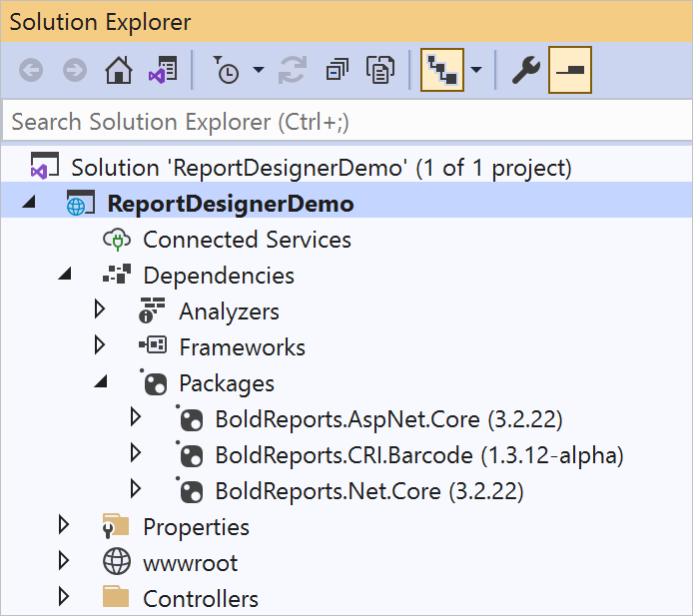Click the Controllers folder icon
Image resolution: width=693 pixels, height=616 pixels.
116,596
